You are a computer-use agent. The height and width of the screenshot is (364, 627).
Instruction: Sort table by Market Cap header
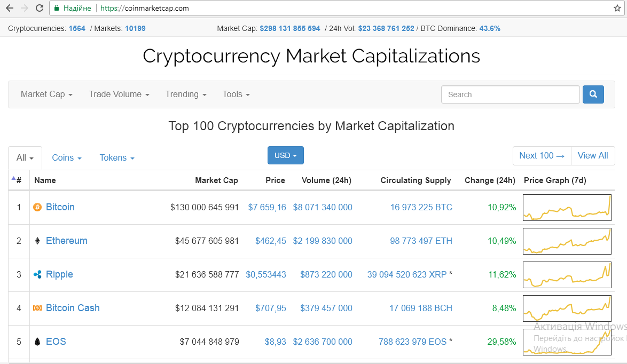click(216, 180)
